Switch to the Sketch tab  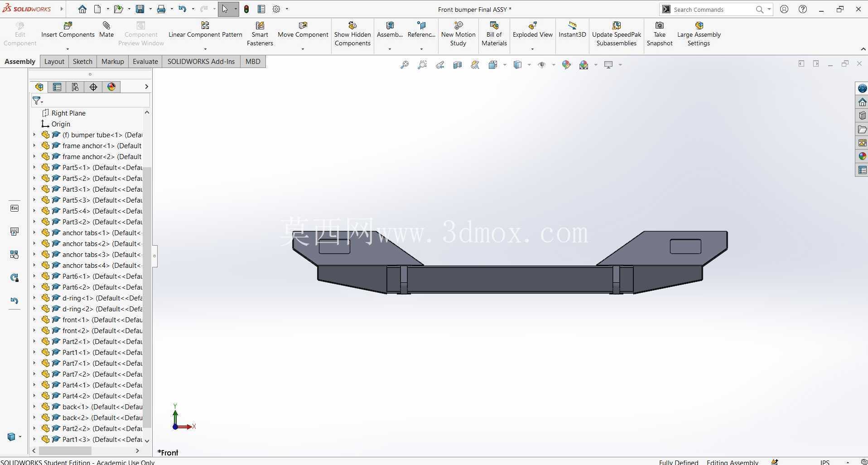pyautogui.click(x=82, y=62)
